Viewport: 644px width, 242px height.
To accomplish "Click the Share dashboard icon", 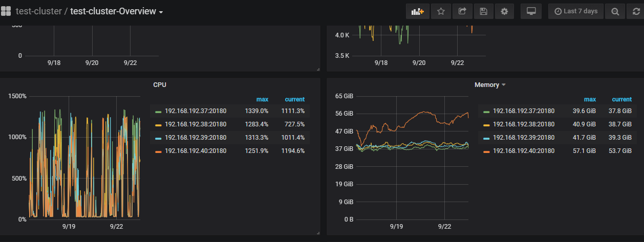I will tap(462, 11).
